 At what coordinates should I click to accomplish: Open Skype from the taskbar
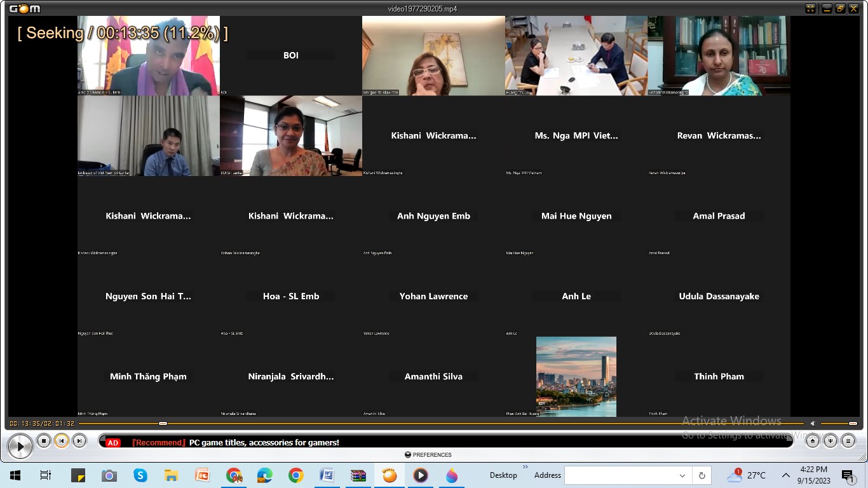point(140,475)
